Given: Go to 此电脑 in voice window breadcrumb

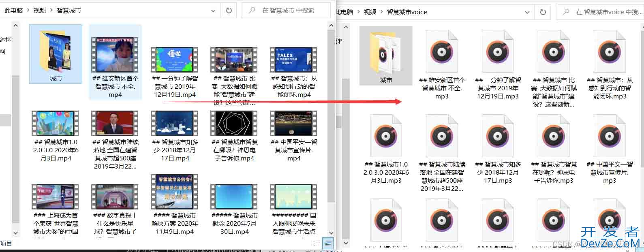Looking at the screenshot, I should 345,12.
